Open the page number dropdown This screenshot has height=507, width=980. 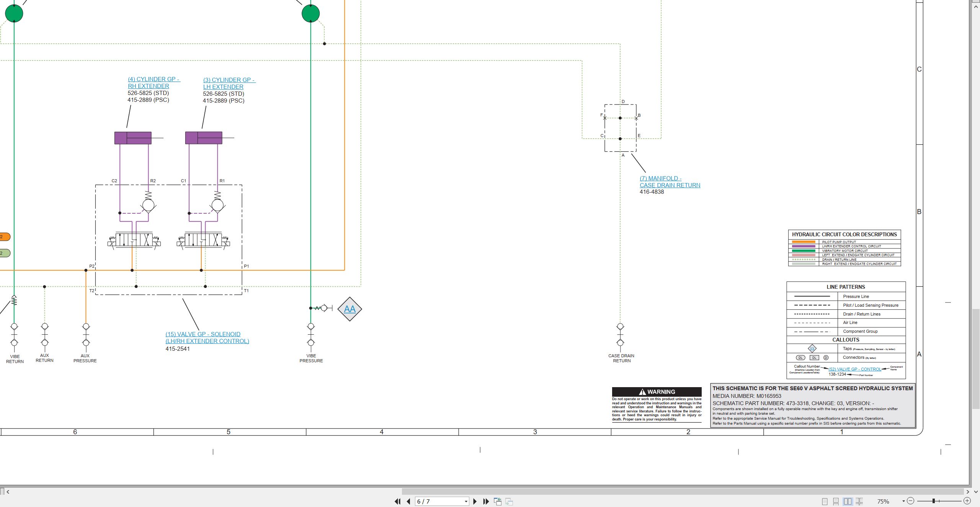pos(466,501)
